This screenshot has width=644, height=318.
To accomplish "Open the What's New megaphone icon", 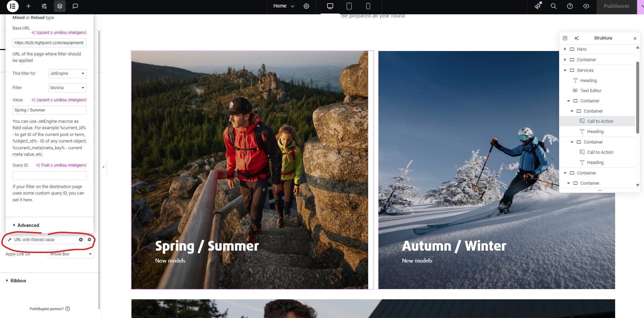I will [537, 6].
